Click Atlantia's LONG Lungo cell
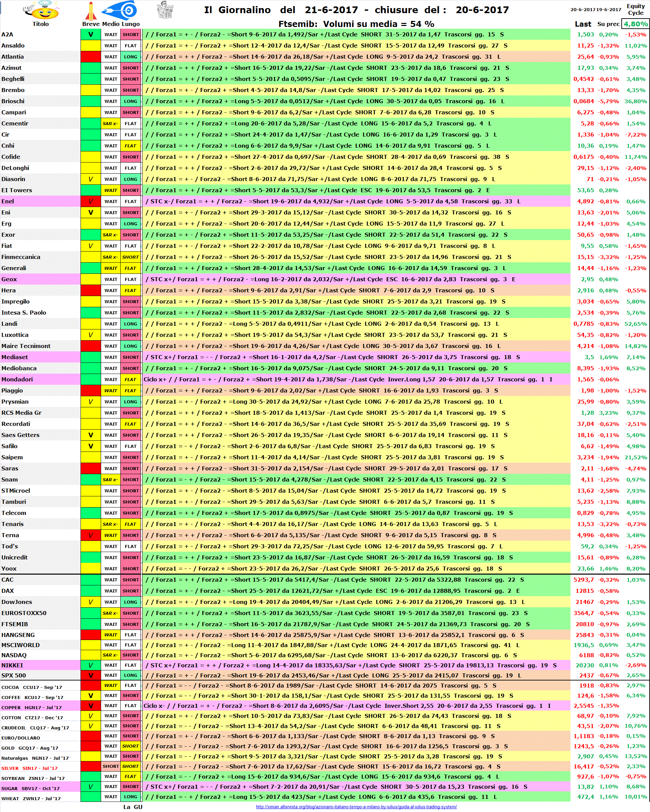Screen dimensions: 650x812 [x=131, y=57]
